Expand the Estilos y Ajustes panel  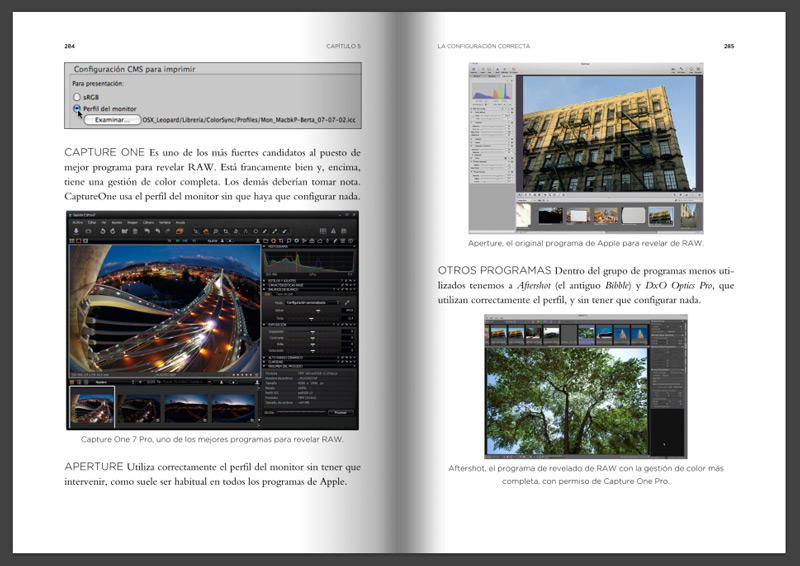[264, 281]
